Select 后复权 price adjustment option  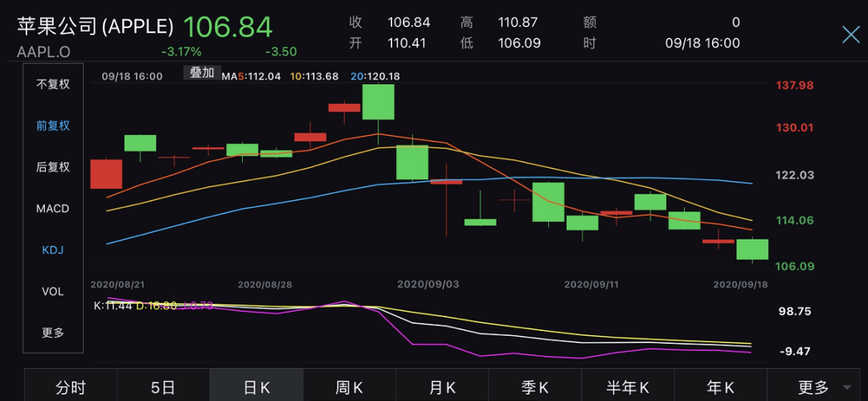(x=53, y=167)
